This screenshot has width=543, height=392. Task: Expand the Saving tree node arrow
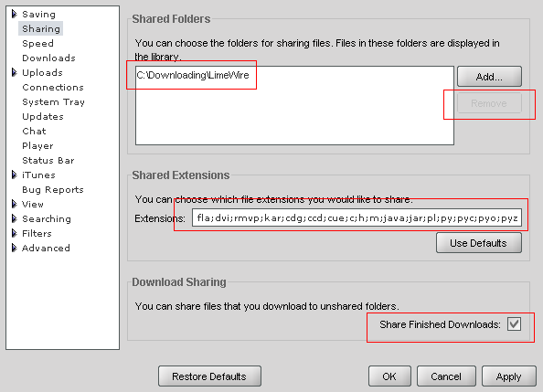15,14
